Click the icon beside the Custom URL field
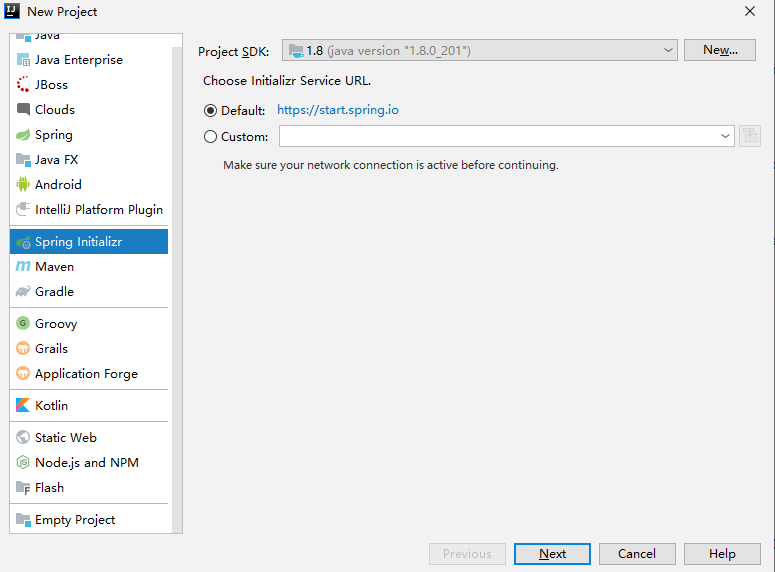775x572 pixels. tap(750, 136)
